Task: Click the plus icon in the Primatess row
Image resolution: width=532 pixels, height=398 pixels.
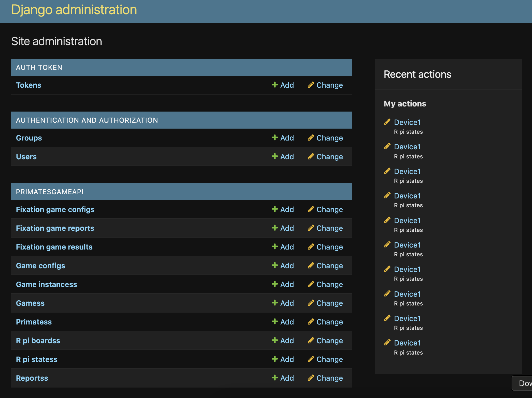Action: pyautogui.click(x=275, y=321)
